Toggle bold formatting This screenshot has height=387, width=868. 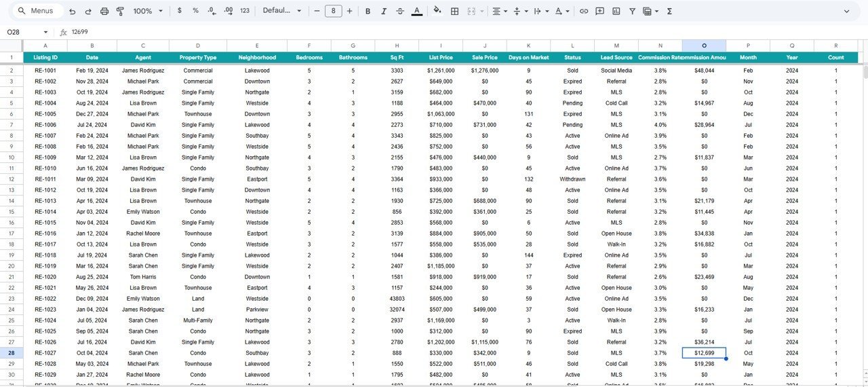368,12
